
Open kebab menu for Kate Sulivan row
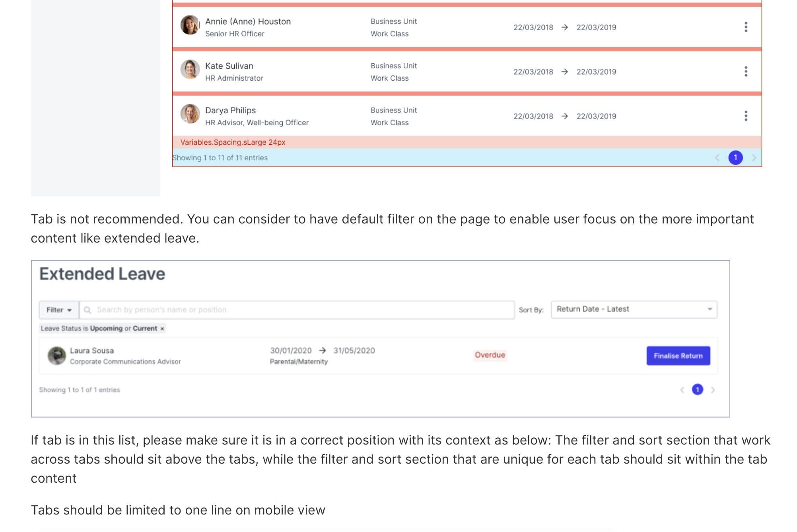pyautogui.click(x=746, y=72)
